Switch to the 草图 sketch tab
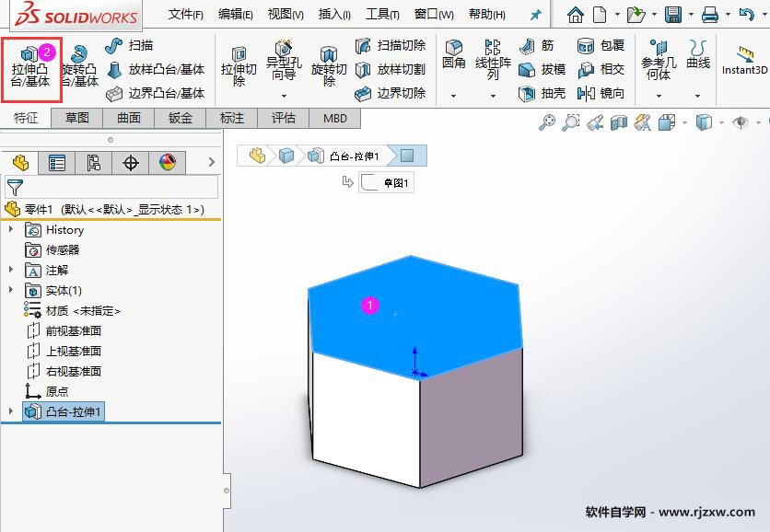Image resolution: width=770 pixels, height=532 pixels. click(x=77, y=118)
